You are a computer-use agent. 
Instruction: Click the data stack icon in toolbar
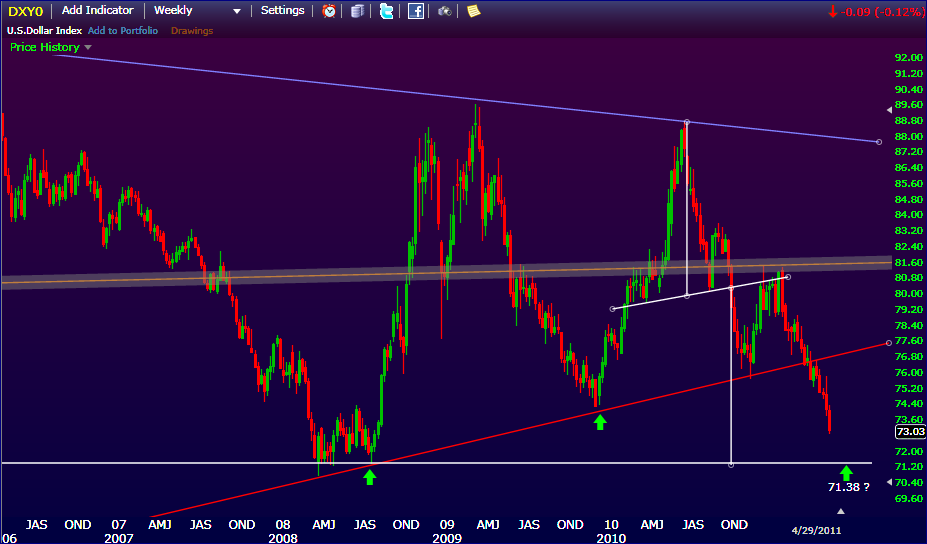357,11
